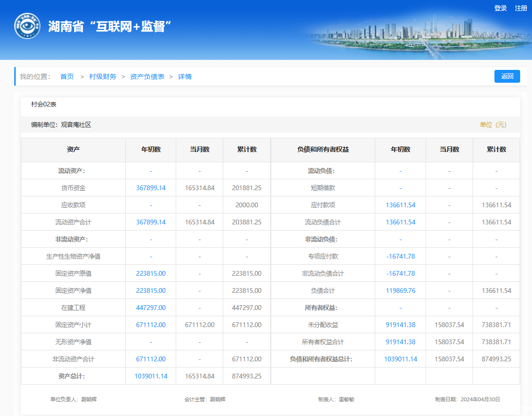This screenshot has width=532, height=416.
Task: Open 固定资产小计 年初数 671112.00 link
Action: [x=151, y=325]
